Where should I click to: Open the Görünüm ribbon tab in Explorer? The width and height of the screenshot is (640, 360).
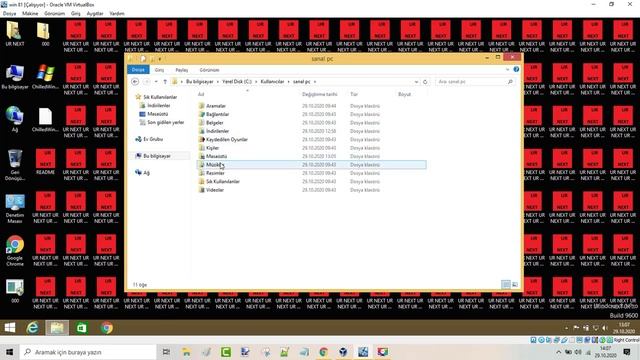point(209,70)
